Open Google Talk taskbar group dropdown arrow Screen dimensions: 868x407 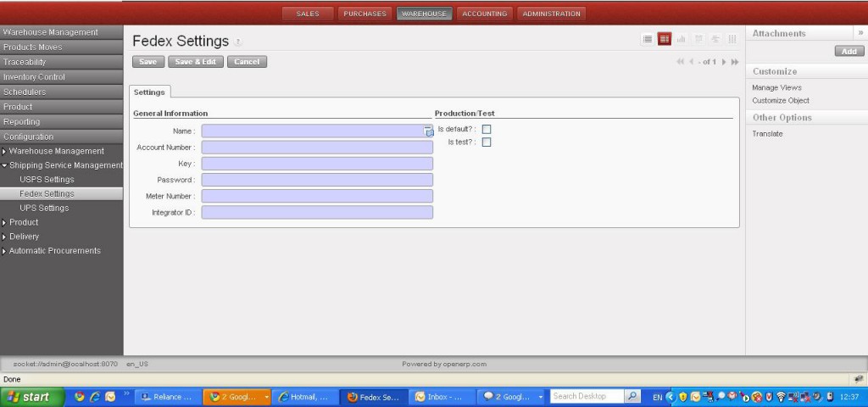540,397
